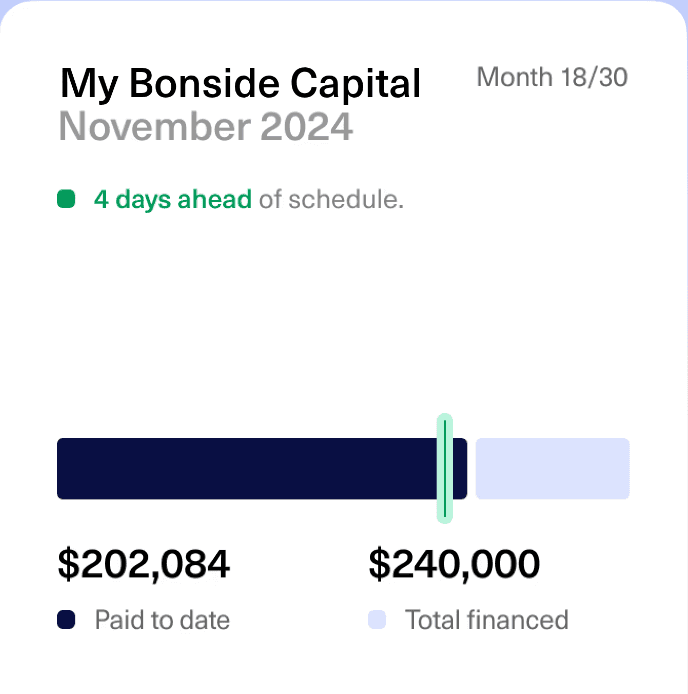Click the gray 'of schedule.' text
This screenshot has width=688, height=694.
pyautogui.click(x=331, y=199)
